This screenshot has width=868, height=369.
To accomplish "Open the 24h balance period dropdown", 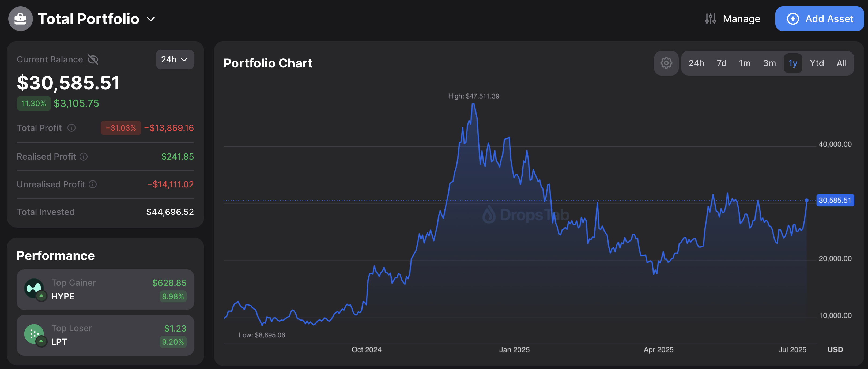I will pos(175,60).
